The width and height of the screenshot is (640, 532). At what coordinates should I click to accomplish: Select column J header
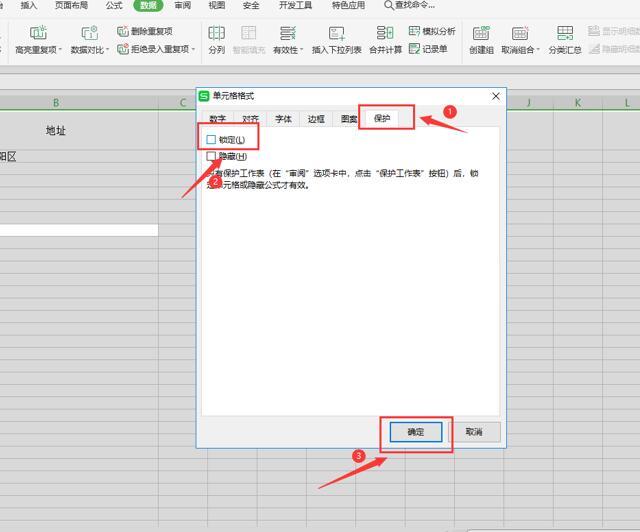coord(529,103)
